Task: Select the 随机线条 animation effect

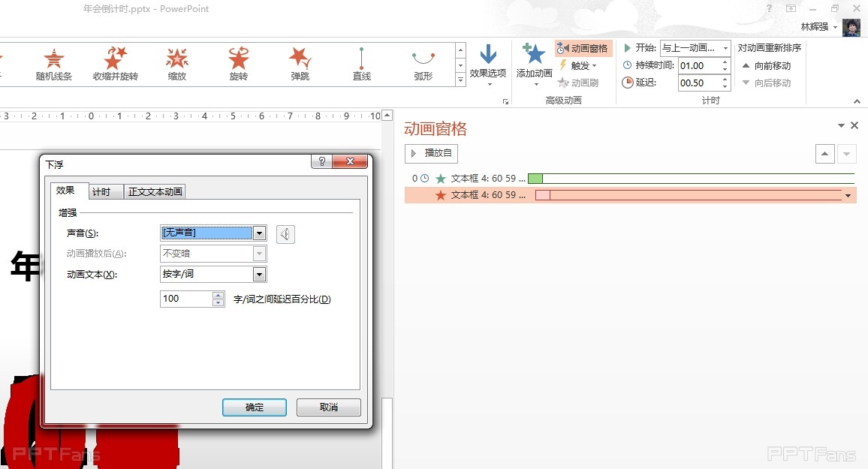Action: tap(54, 63)
